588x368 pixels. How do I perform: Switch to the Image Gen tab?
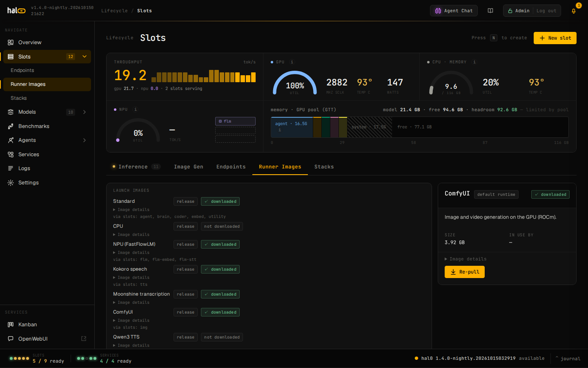(x=189, y=167)
